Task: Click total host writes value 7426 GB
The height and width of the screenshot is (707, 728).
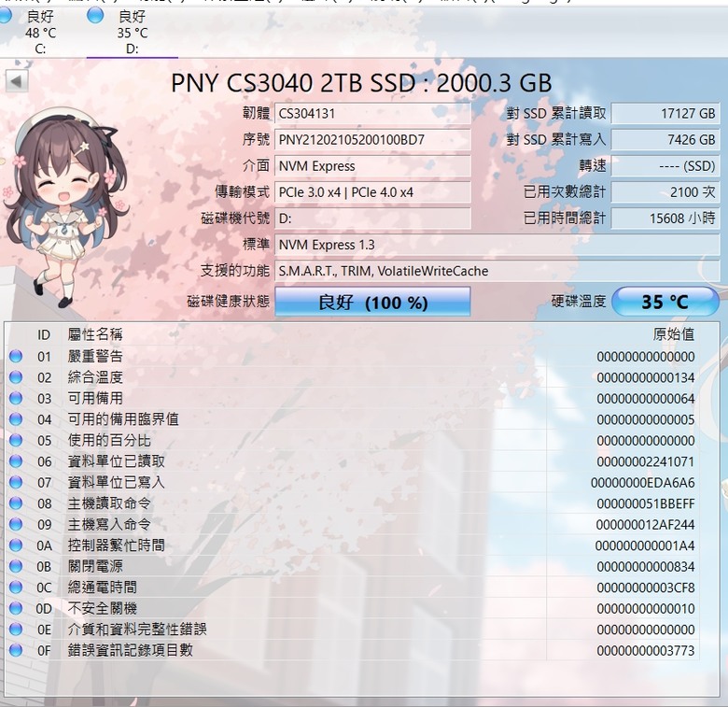Action: (665, 140)
